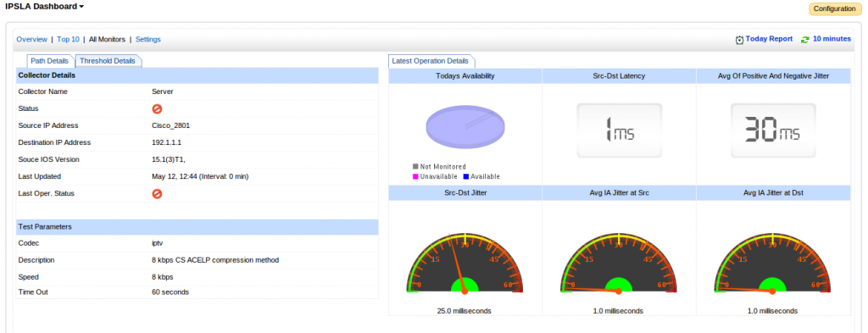Open the Overview link
This screenshot has width=868, height=333.
coord(31,39)
